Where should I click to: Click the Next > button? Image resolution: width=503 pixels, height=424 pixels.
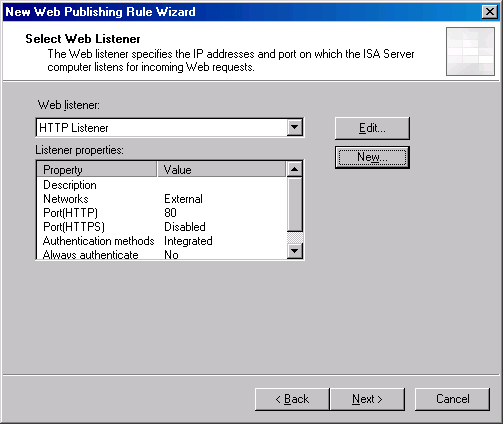click(x=367, y=399)
